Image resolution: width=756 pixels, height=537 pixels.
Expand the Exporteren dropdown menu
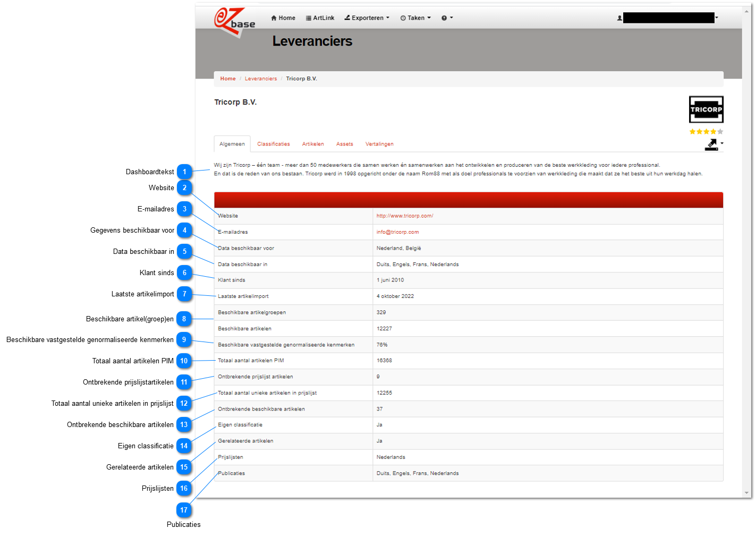[367, 18]
